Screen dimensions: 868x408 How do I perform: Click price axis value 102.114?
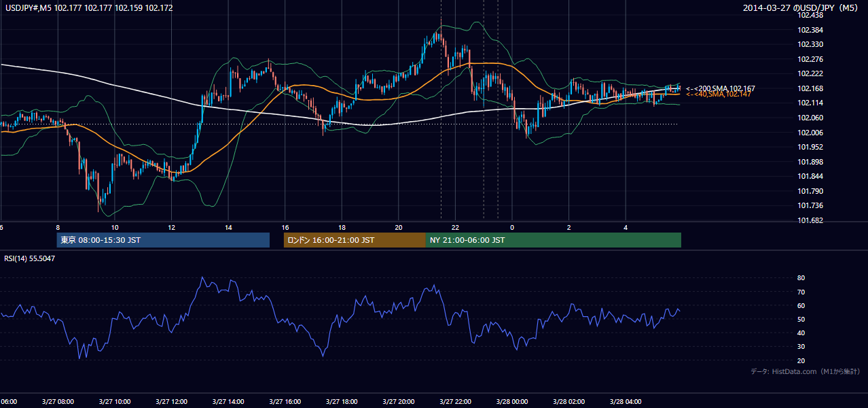pyautogui.click(x=810, y=103)
